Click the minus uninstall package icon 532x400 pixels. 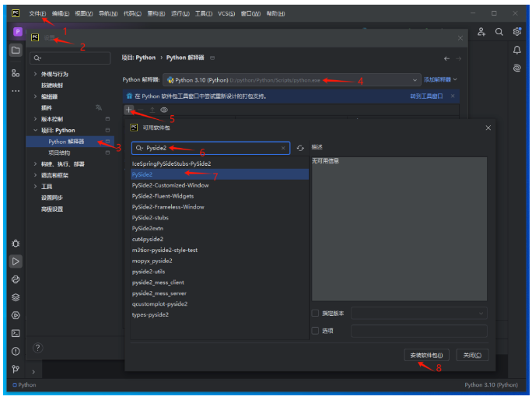coord(141,110)
